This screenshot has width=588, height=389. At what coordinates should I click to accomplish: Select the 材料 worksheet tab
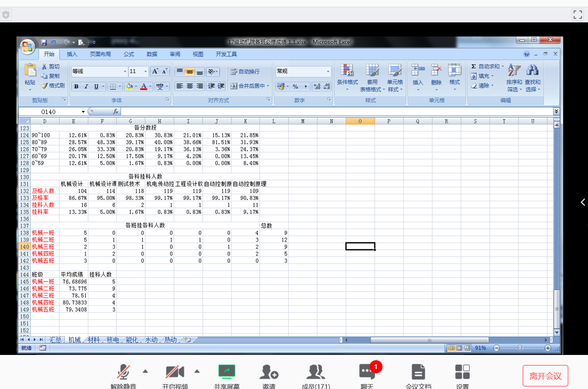(93, 340)
